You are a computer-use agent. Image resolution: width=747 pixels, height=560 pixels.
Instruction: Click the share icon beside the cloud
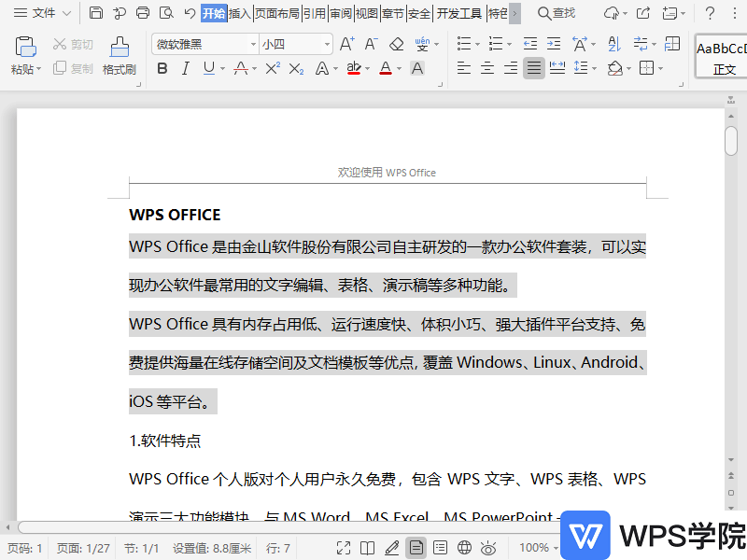[x=643, y=13]
